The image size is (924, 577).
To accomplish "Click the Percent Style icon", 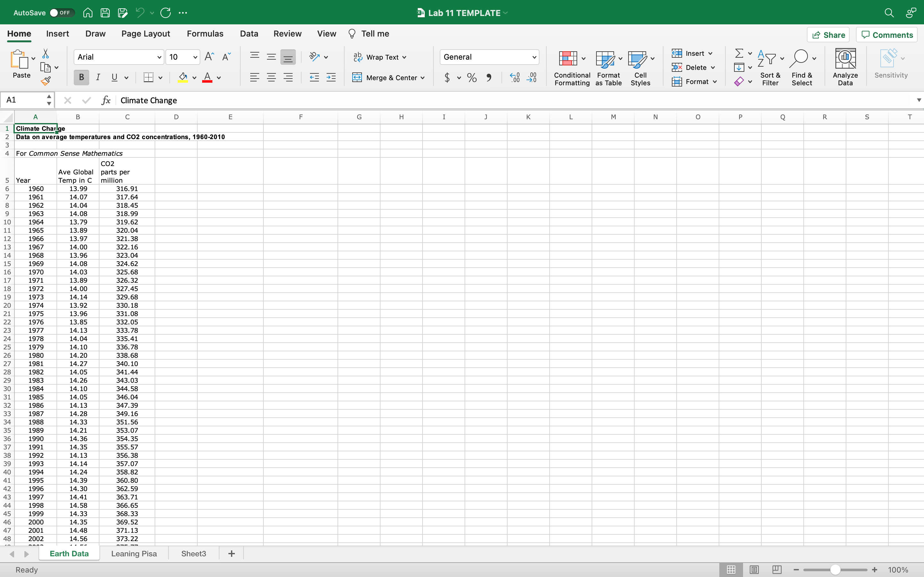I will [472, 78].
